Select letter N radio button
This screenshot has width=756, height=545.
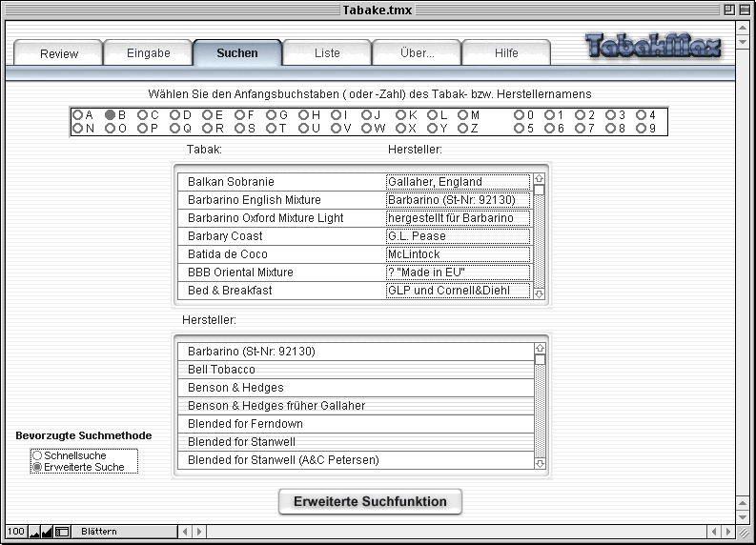77,129
